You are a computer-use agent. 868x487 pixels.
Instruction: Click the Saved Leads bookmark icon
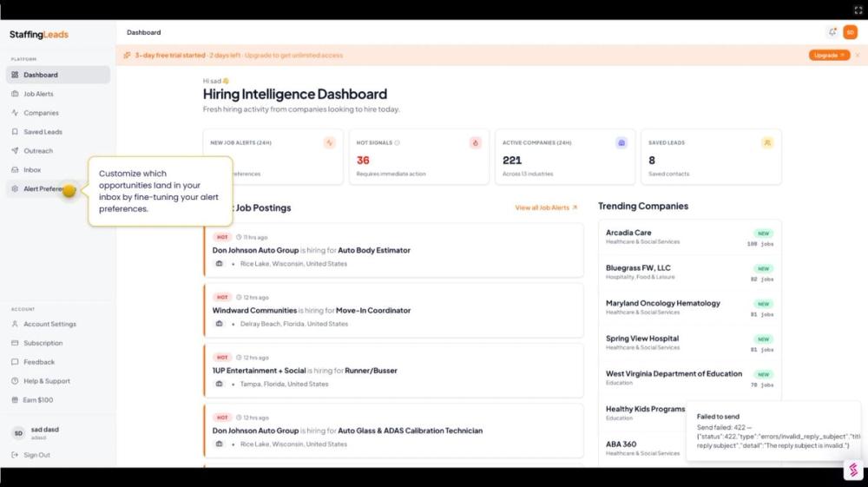[15, 132]
